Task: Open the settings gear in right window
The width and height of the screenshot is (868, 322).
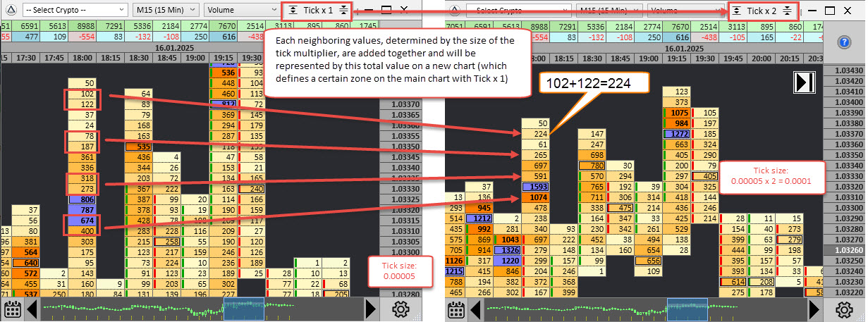Action: (x=845, y=309)
